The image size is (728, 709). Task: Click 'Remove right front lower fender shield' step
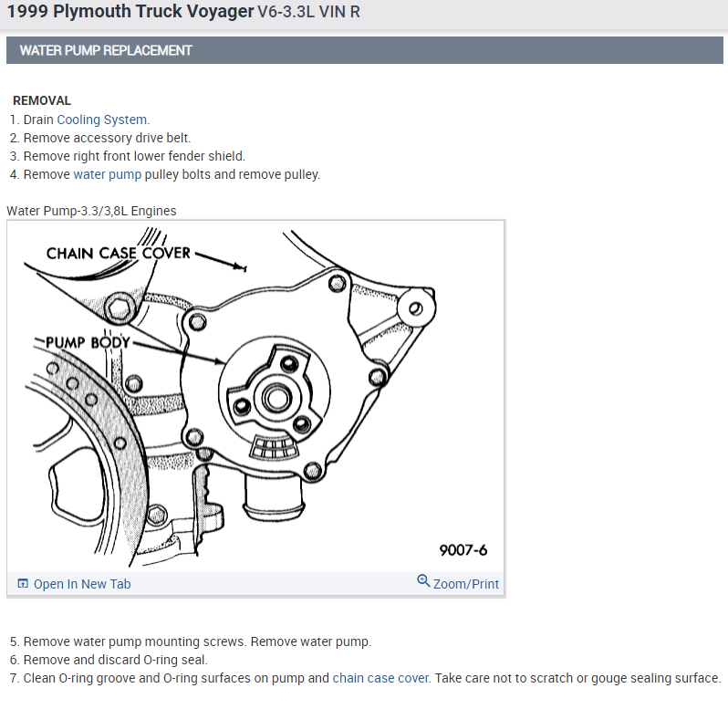pos(134,156)
